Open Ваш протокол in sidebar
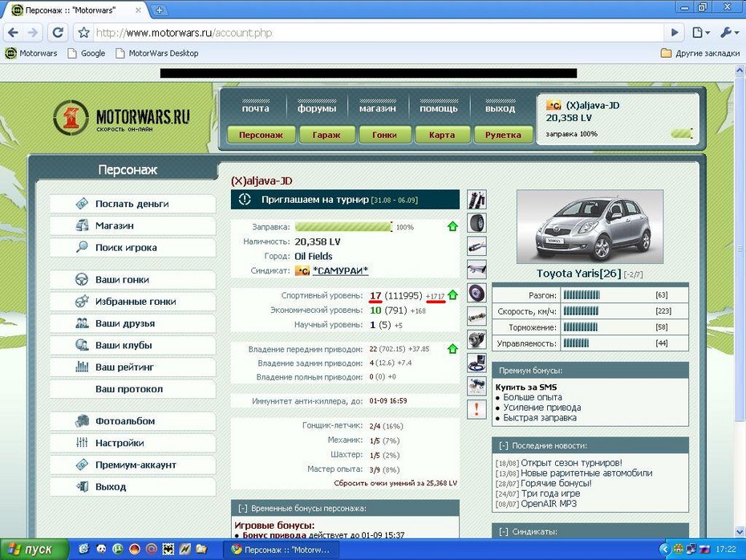 [x=132, y=389]
